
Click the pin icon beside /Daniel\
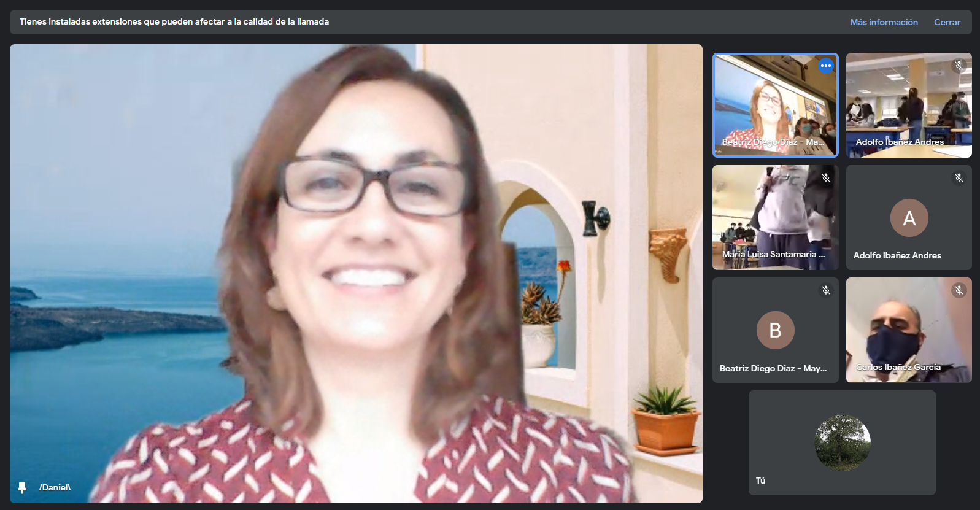(x=22, y=487)
